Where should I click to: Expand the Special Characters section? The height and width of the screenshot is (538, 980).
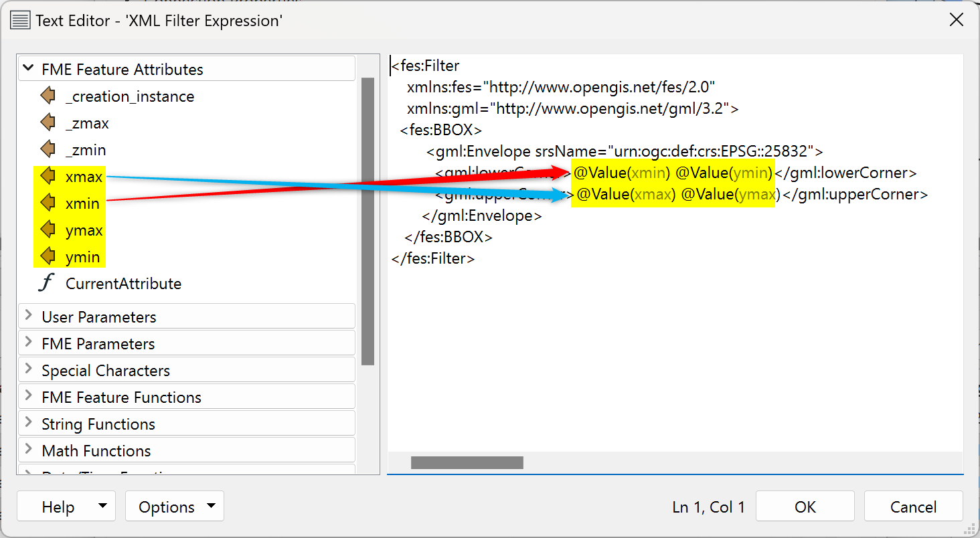[x=28, y=370]
